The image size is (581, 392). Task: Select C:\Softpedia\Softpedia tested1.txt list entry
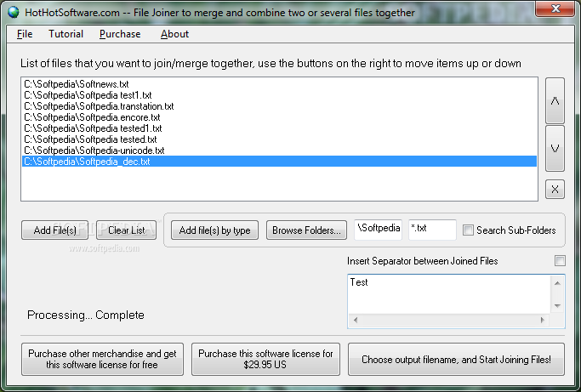[279, 128]
